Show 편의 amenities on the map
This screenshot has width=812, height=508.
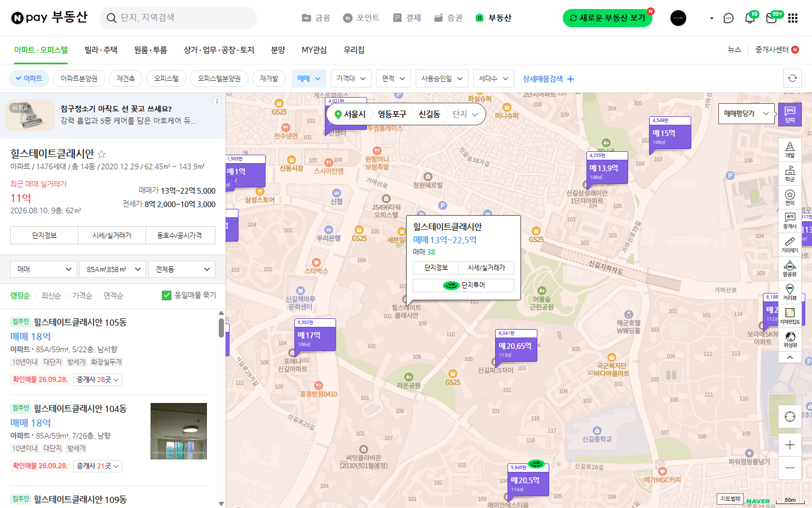[x=789, y=197]
